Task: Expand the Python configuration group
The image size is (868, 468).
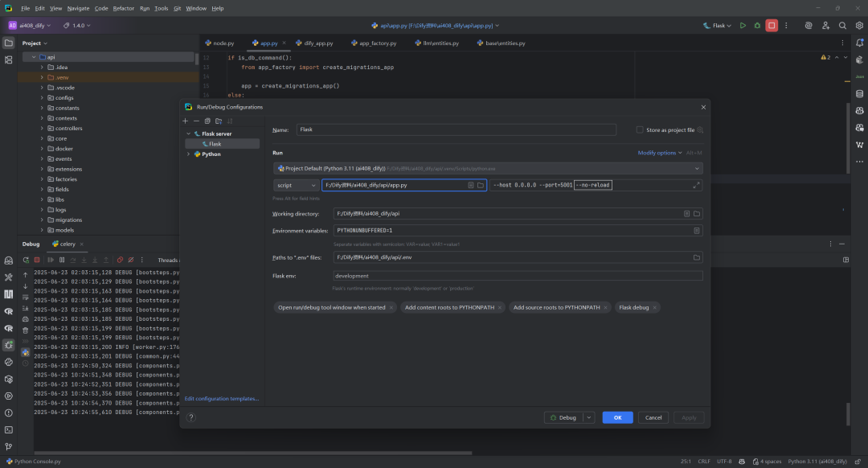Action: [x=189, y=154]
